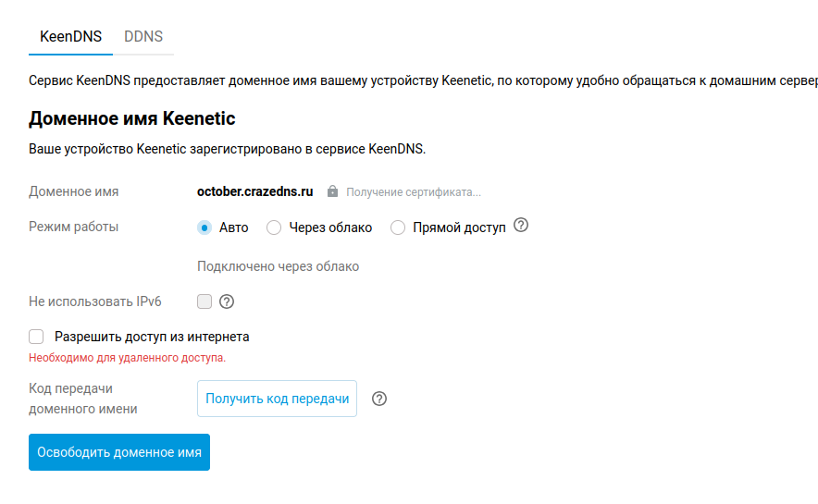
Task: Click the Код передачи доменного имени label
Action: [83, 399]
